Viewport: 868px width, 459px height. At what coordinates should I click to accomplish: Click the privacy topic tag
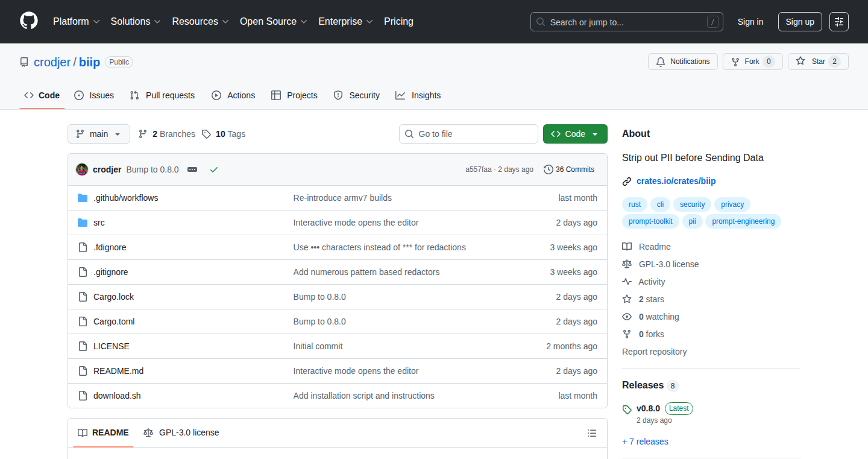point(732,204)
